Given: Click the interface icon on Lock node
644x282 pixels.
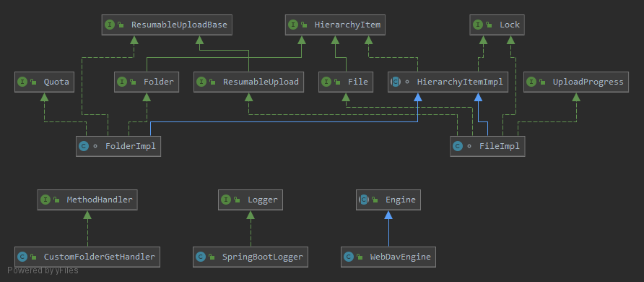Looking at the screenshot, I should pos(478,25).
